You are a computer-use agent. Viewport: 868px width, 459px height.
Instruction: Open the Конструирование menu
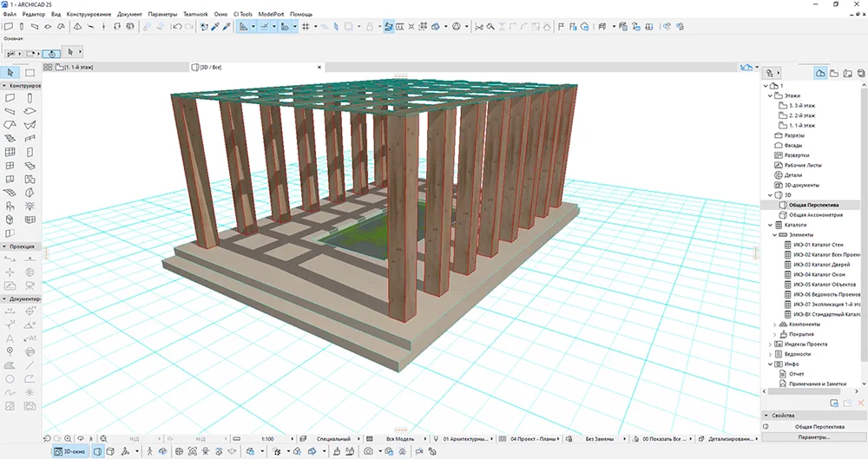tap(89, 15)
